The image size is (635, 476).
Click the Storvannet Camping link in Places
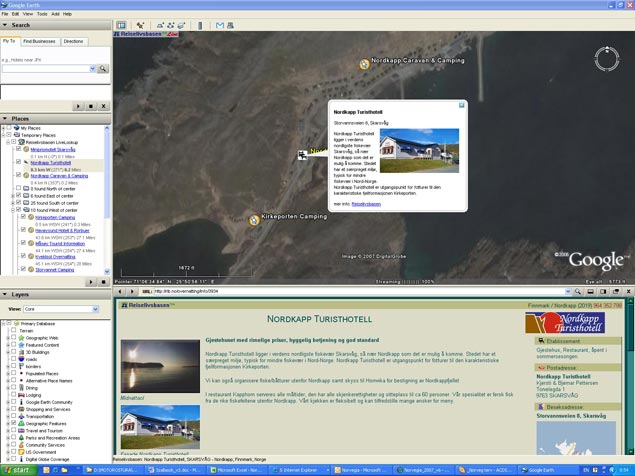[x=55, y=270]
